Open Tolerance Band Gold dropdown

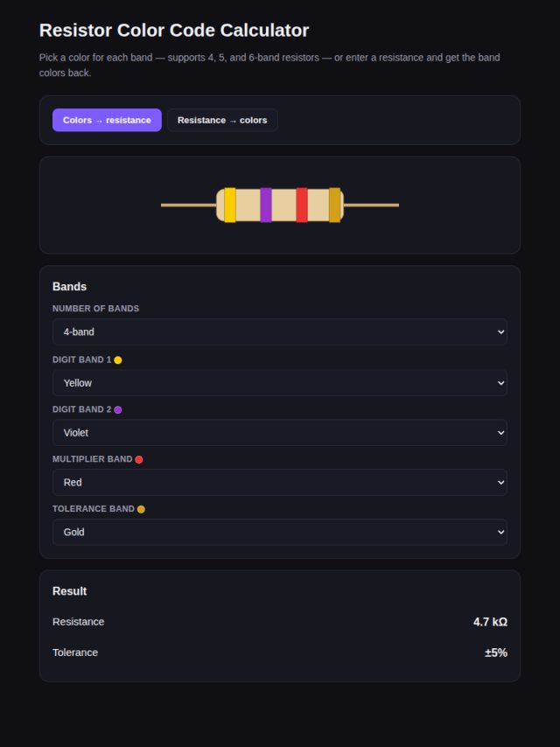280,532
